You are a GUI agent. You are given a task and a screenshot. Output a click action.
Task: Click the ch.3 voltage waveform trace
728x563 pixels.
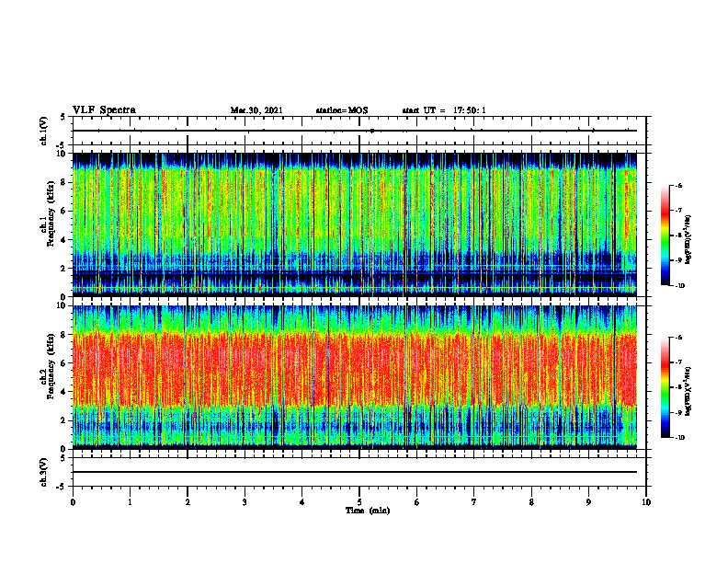[354, 472]
